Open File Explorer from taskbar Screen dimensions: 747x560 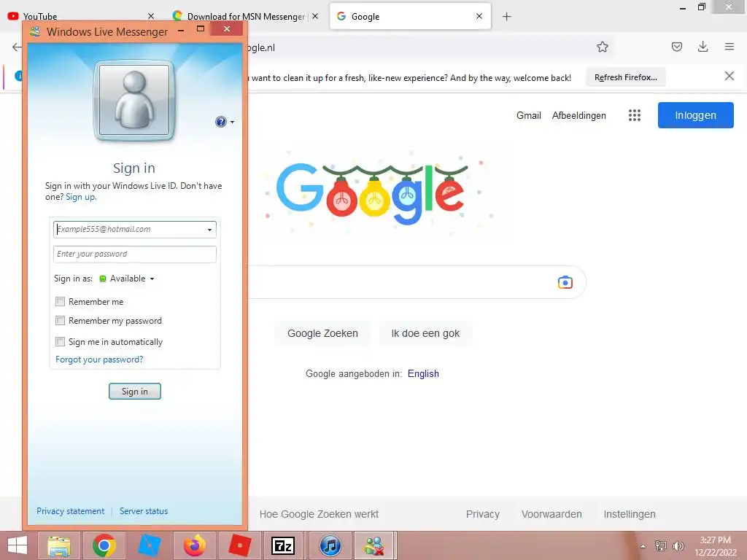58,545
